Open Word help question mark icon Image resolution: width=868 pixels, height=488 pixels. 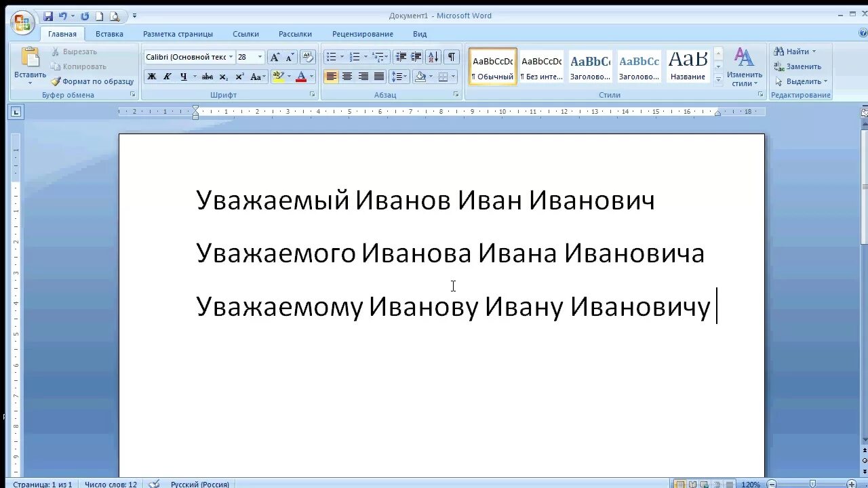(x=862, y=33)
